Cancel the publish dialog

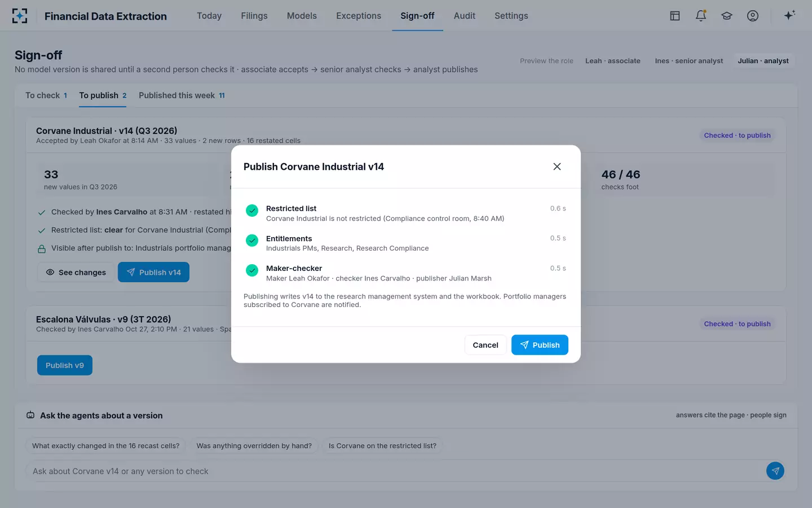(486, 345)
